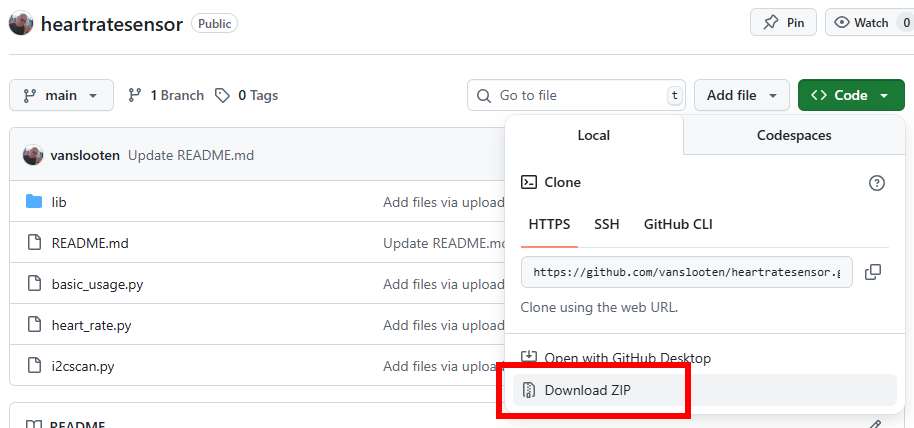This screenshot has width=914, height=428.
Task: Click the file icon beside README.md
Action: (35, 243)
